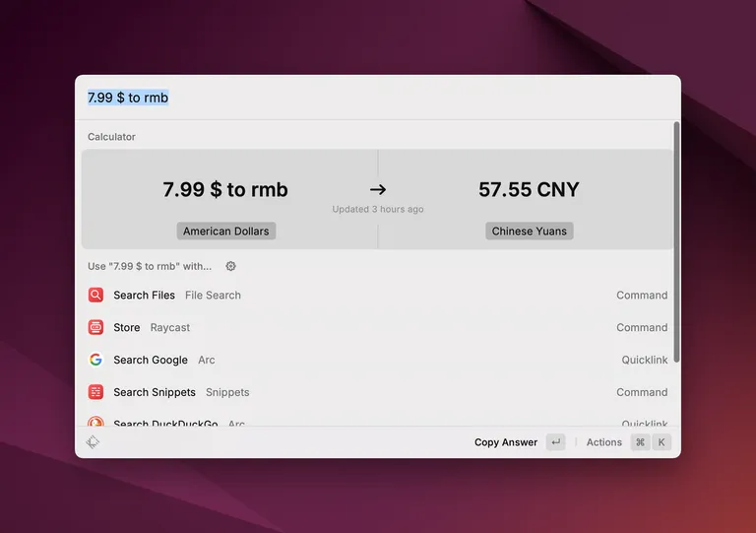Click the "Updated 3 hours ago" text

(x=378, y=210)
